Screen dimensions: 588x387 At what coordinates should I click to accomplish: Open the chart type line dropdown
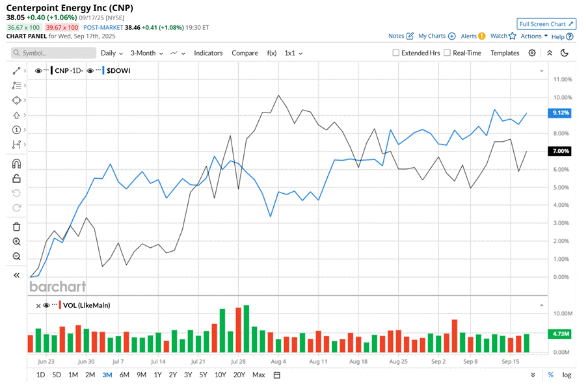(178, 53)
